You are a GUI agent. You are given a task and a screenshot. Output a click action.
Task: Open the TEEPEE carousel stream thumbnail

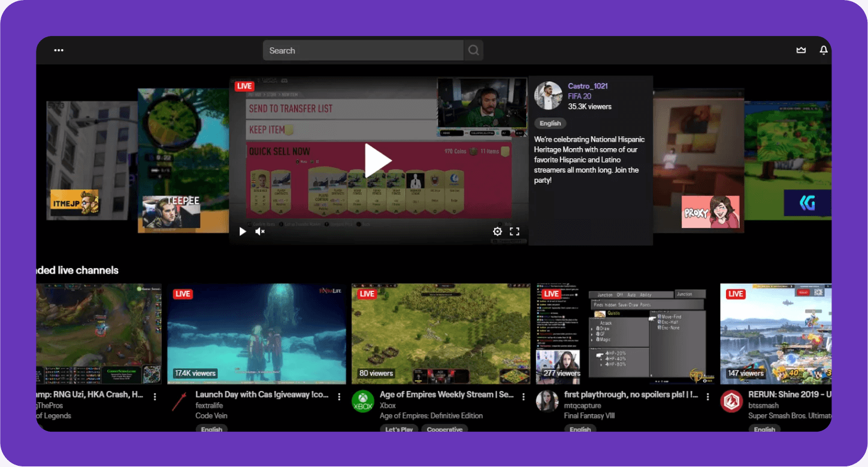pos(183,161)
